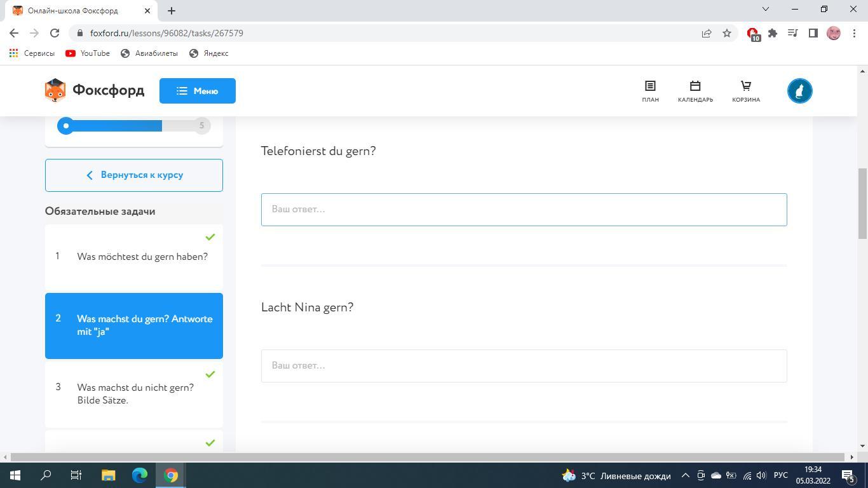Screen dimensions: 868x488
Task: Open the media control icon
Action: tap(793, 33)
